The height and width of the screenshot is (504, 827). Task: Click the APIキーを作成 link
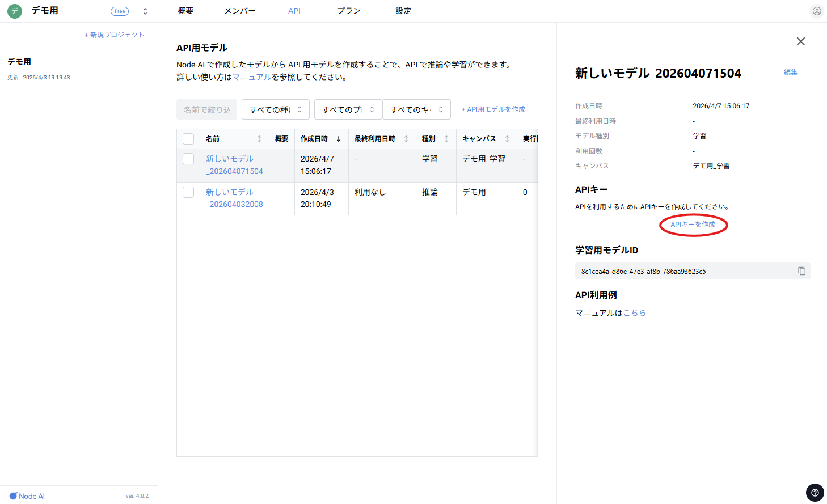click(x=693, y=225)
